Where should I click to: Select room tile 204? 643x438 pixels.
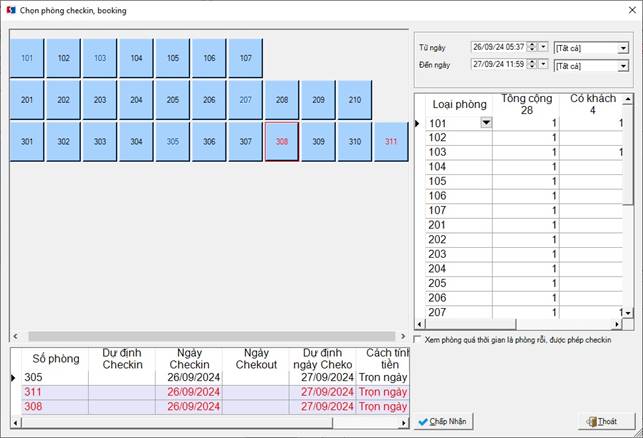point(136,100)
